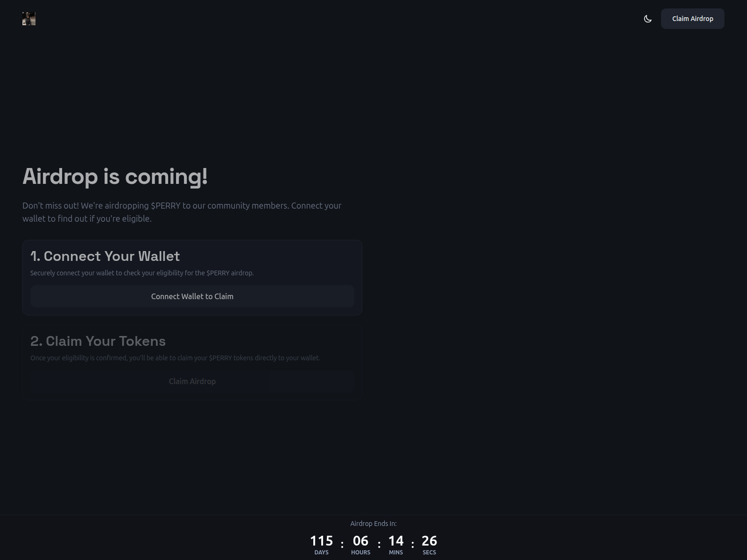Click the site logo image in header
The height and width of the screenshot is (560, 747).
[x=29, y=19]
